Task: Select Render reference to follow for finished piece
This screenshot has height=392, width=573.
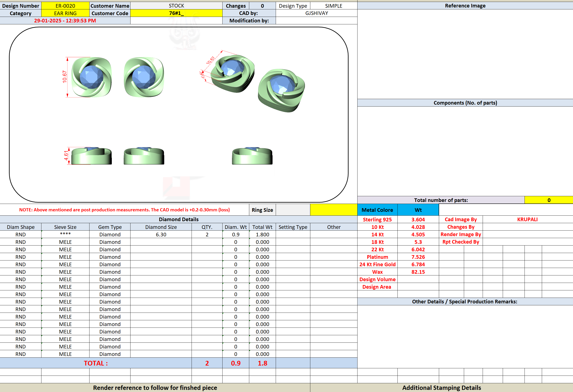Action: tap(155, 388)
